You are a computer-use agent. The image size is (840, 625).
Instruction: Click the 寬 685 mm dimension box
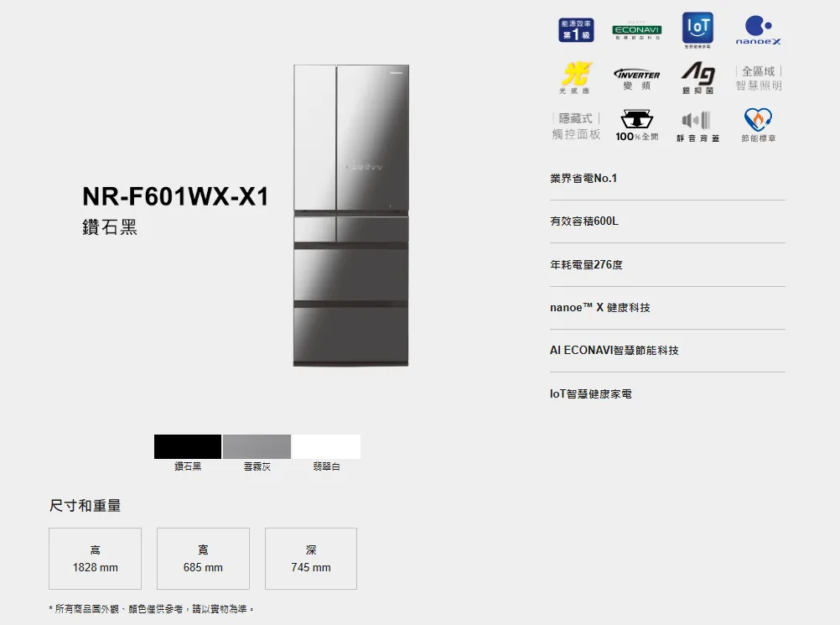(203, 559)
